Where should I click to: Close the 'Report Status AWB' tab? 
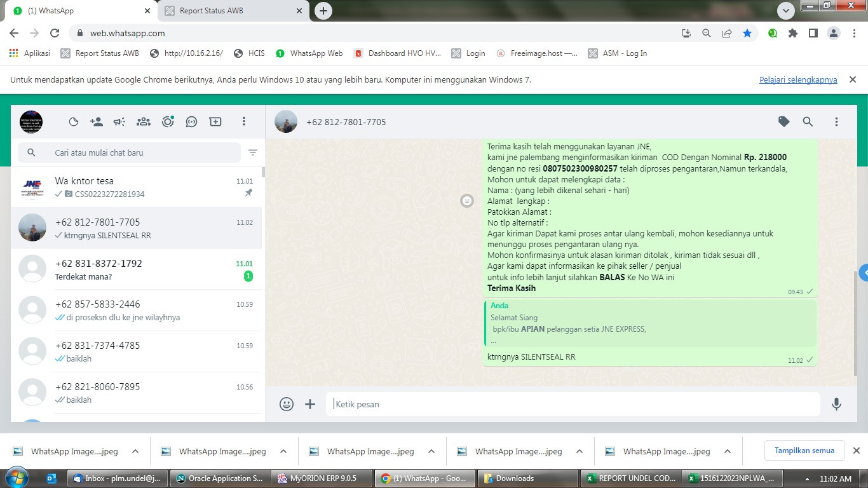tap(299, 11)
